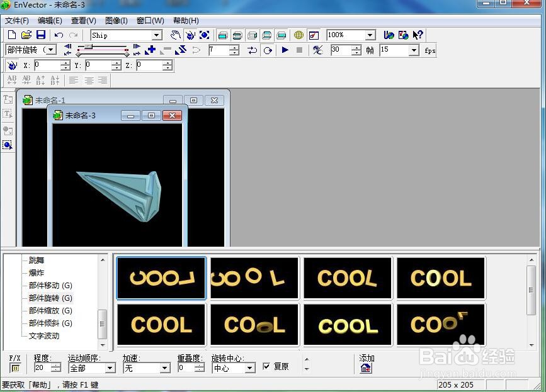546x392 pixels.
Task: Open the 100% zoom dropdown
Action: (370, 35)
